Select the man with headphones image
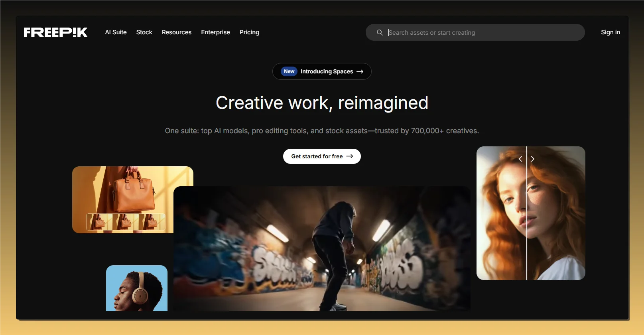Viewport: 644px width, 335px height. pos(136,288)
